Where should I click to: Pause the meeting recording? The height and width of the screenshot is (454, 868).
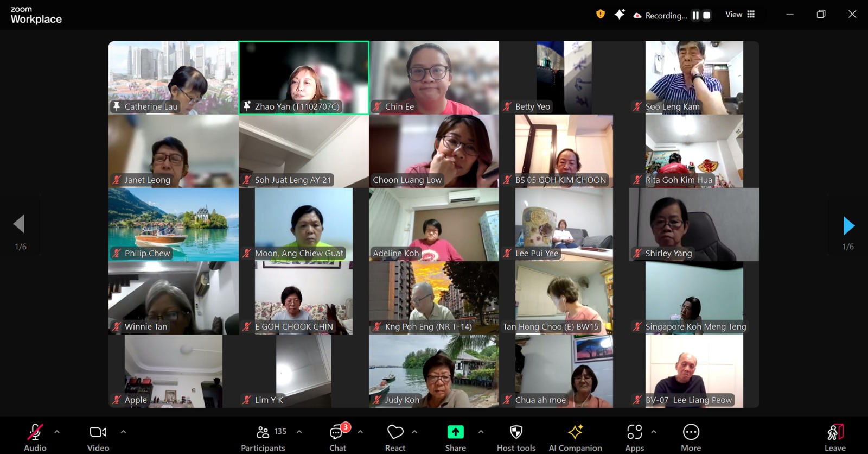coord(695,15)
